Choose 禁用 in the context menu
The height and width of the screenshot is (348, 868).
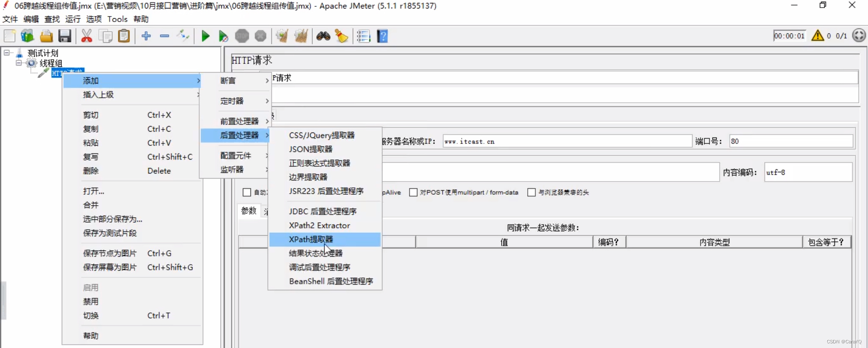(x=132, y=301)
